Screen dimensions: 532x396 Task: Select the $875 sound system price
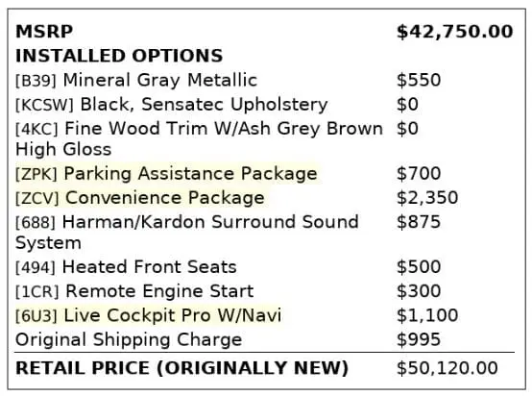click(x=419, y=222)
